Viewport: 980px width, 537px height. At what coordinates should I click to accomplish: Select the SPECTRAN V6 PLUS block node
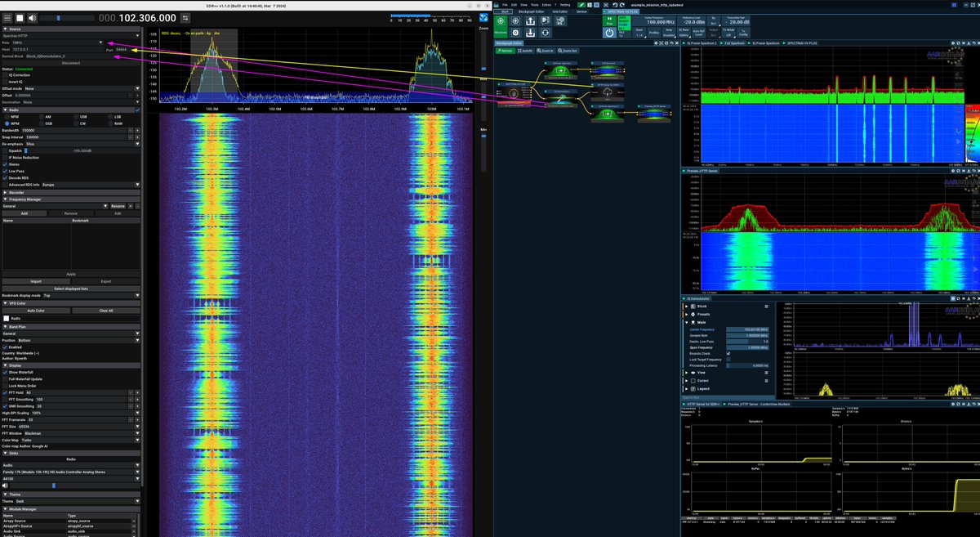pos(514,95)
